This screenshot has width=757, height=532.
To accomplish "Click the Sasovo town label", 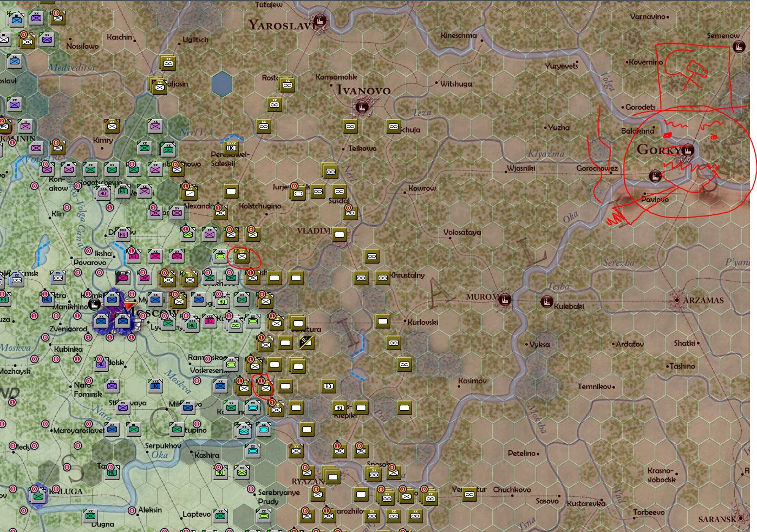I will click(547, 501).
